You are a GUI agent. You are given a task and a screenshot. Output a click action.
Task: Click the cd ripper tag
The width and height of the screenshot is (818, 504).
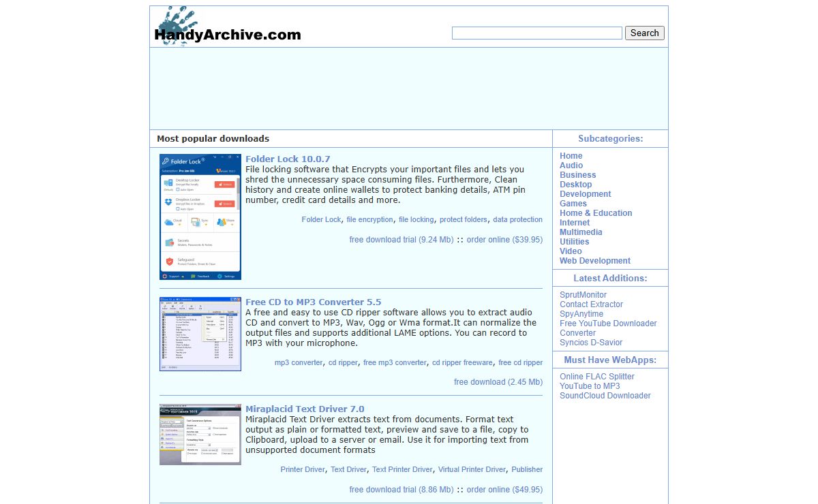[343, 362]
